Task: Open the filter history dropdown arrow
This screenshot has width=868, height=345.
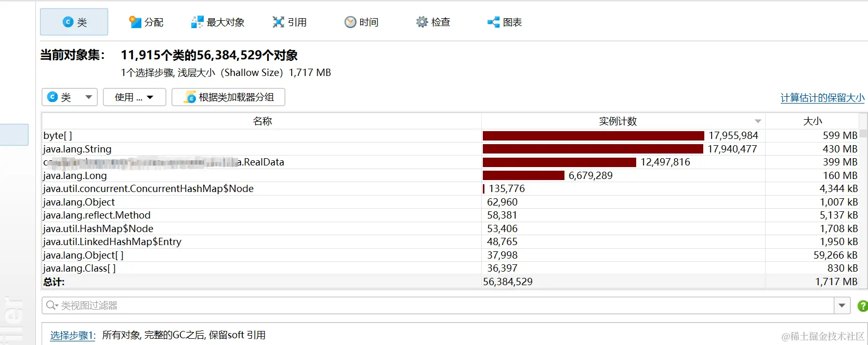Action: point(842,305)
